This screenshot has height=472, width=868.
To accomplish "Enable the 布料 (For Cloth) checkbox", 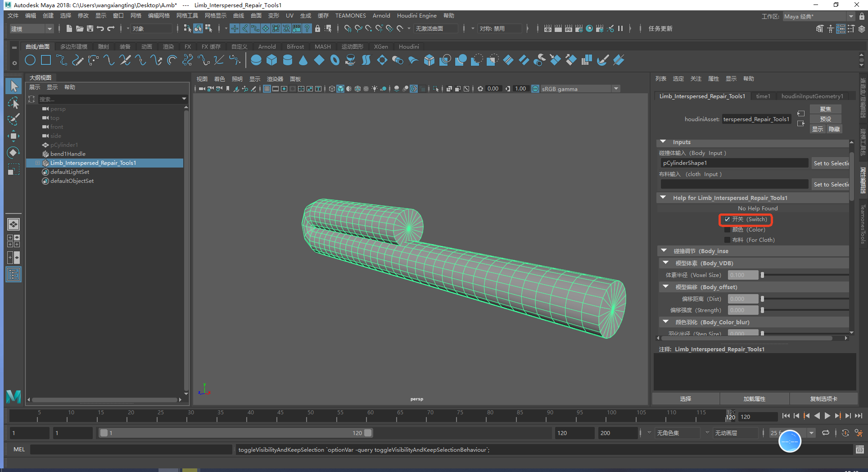I will click(727, 240).
